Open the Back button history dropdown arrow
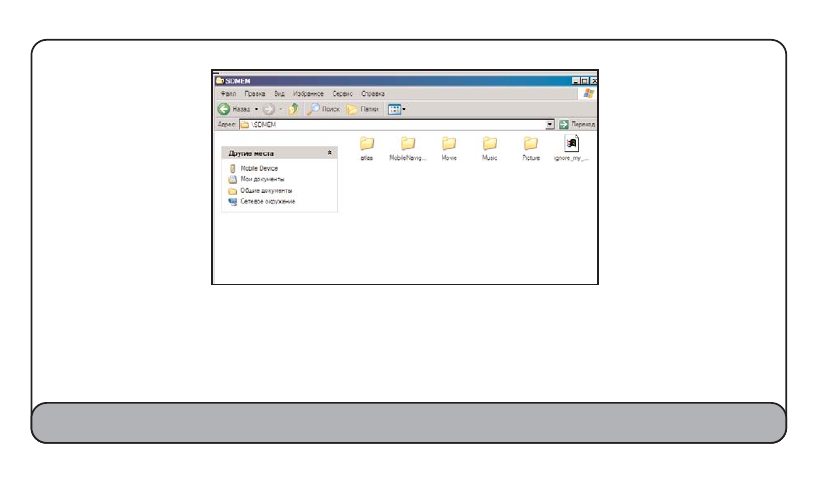Screen dimensions: 819x482 click(x=256, y=109)
